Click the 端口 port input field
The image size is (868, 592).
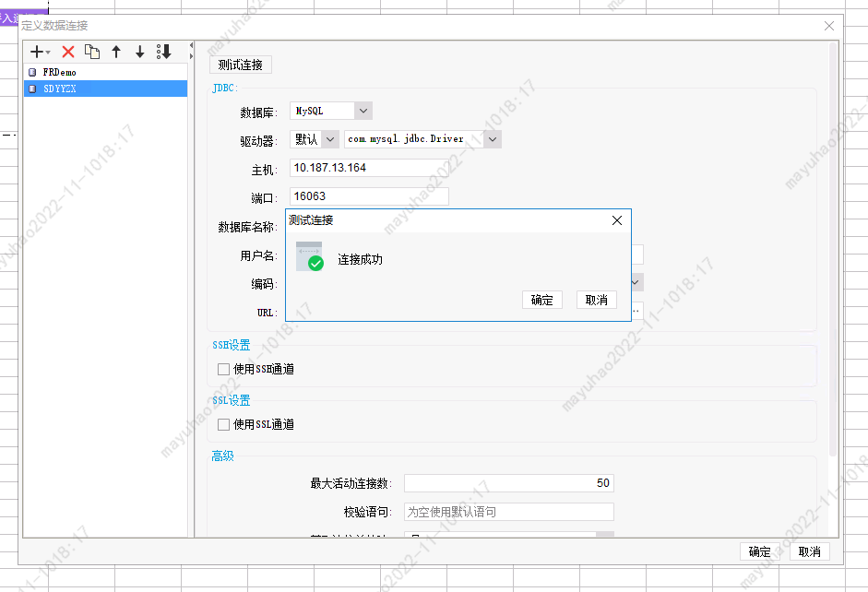click(x=369, y=196)
